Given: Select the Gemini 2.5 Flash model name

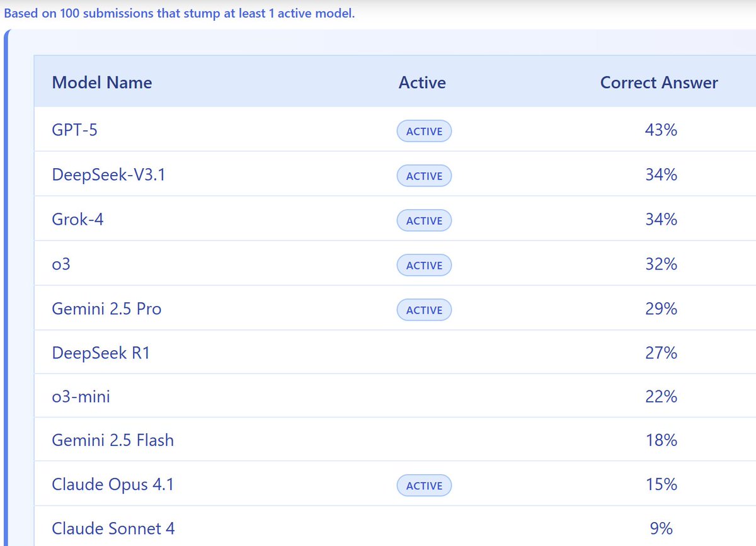Looking at the screenshot, I should click(x=113, y=441).
